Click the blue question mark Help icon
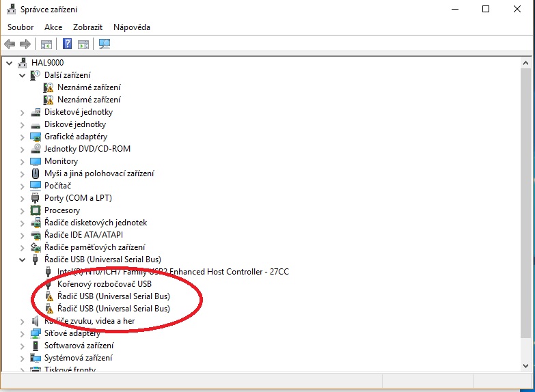The image size is (535, 392). (x=68, y=44)
